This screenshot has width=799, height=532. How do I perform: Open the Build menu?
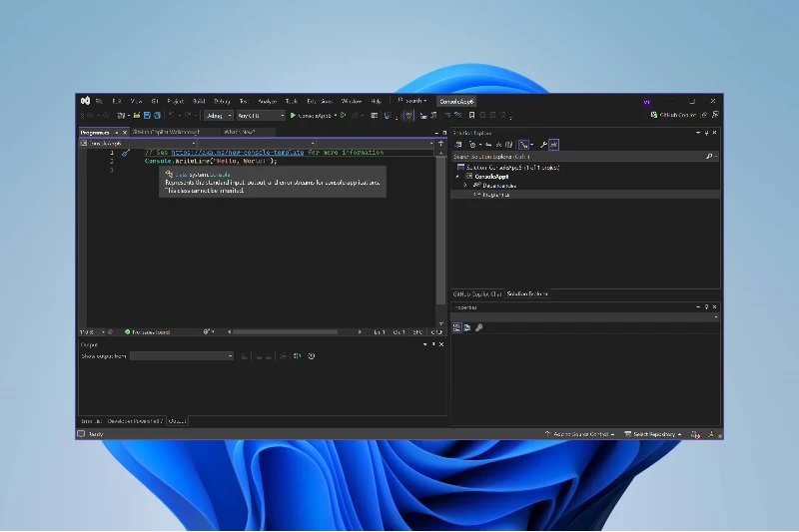coord(199,101)
